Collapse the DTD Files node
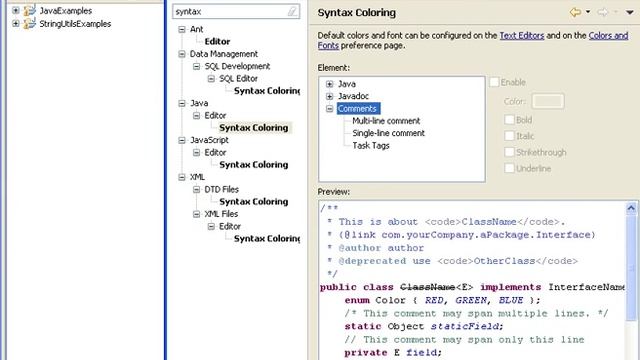The width and height of the screenshot is (640, 360). tap(196, 189)
